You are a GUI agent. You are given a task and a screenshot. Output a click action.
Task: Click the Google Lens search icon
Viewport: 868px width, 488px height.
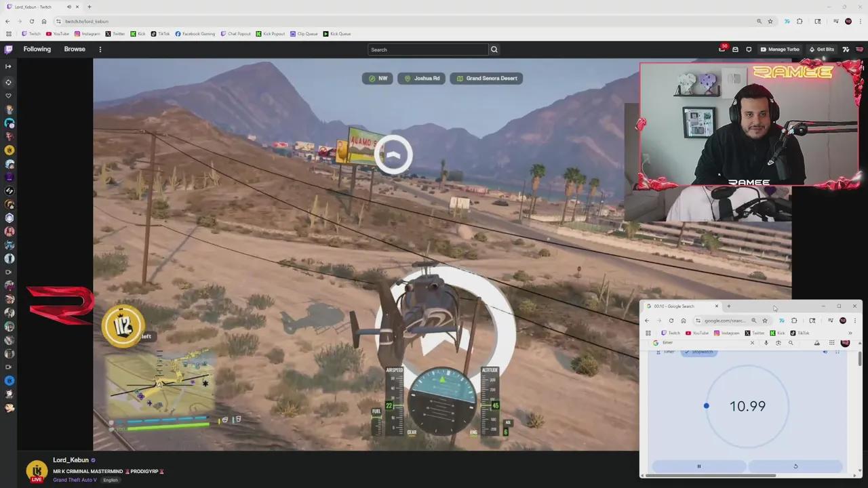(778, 343)
